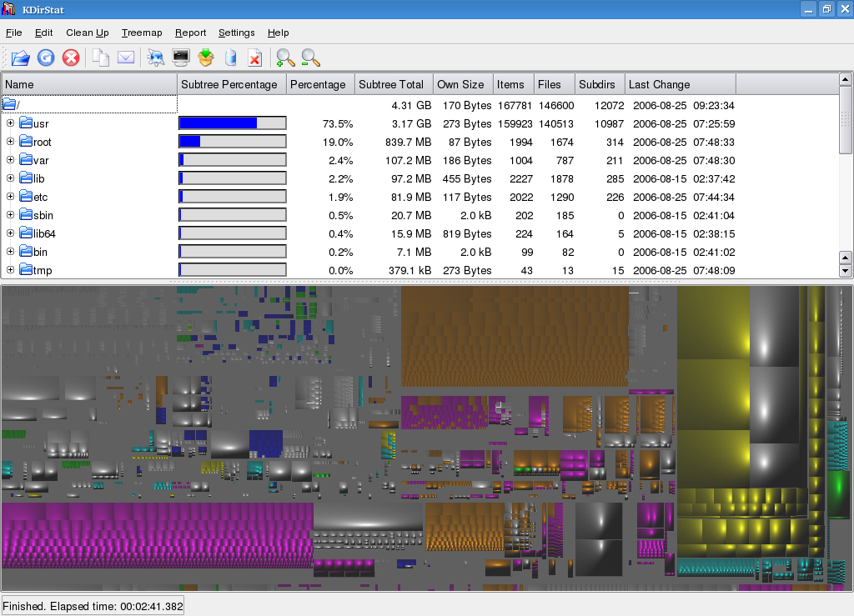This screenshot has width=854, height=616.
Task: Expand the lib64 directory tree node
Action: click(x=10, y=233)
